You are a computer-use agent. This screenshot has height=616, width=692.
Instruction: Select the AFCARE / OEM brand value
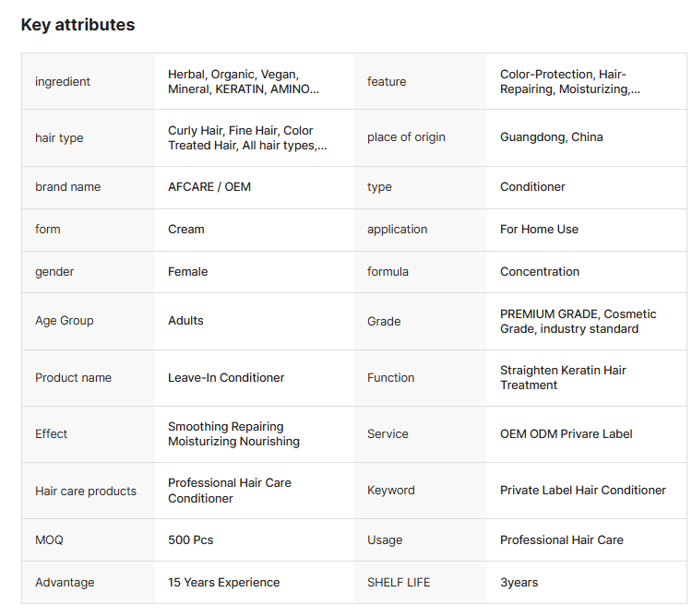[209, 187]
